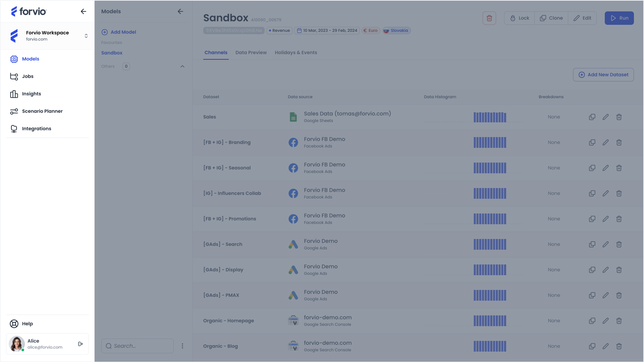Delete the [GAds] - Display dataset
Image resolution: width=644 pixels, height=362 pixels.
pos(619,270)
